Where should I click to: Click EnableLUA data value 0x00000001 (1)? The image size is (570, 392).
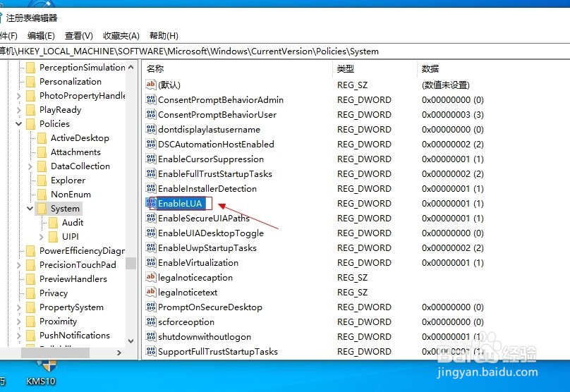click(x=453, y=203)
